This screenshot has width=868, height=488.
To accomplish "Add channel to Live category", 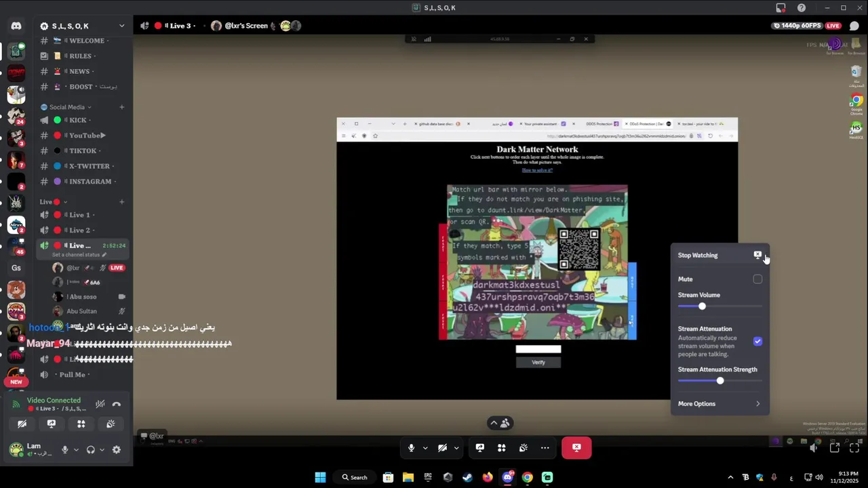I will 122,202.
